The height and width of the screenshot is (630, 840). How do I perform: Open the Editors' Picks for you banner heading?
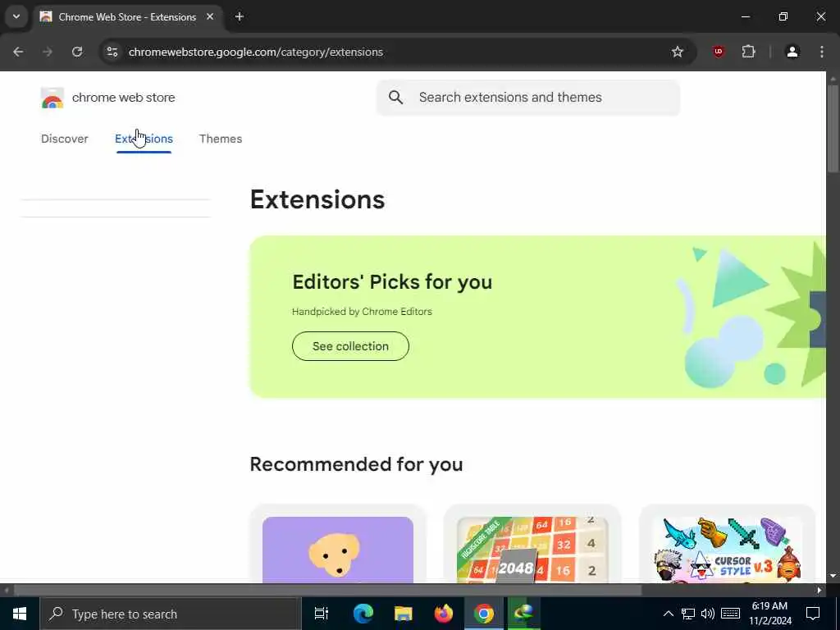(392, 282)
